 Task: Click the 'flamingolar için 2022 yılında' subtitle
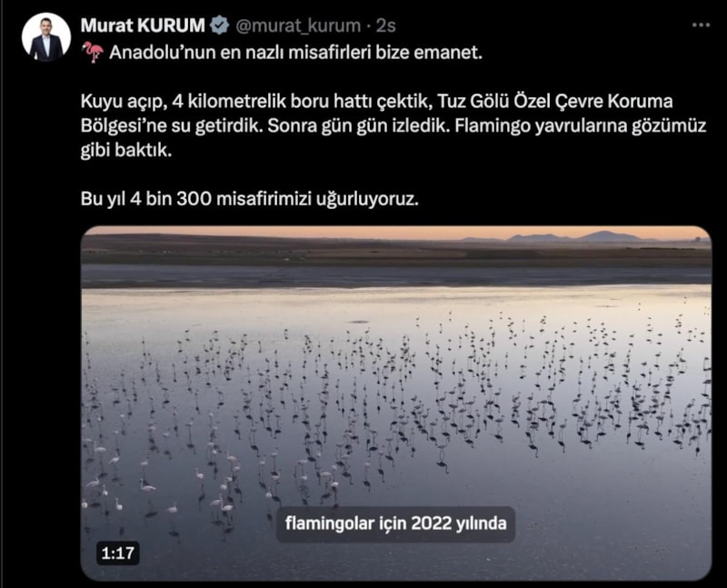tap(395, 523)
